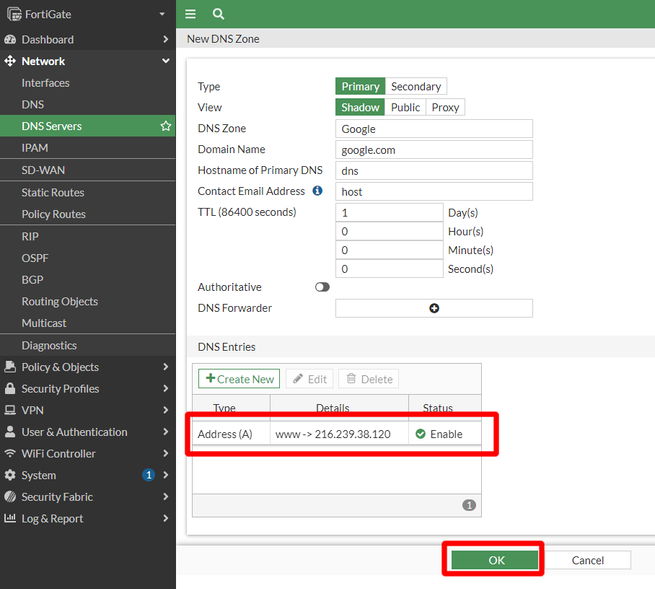Click the Domain Name input field
The width and height of the screenshot is (655, 589).
click(x=434, y=149)
